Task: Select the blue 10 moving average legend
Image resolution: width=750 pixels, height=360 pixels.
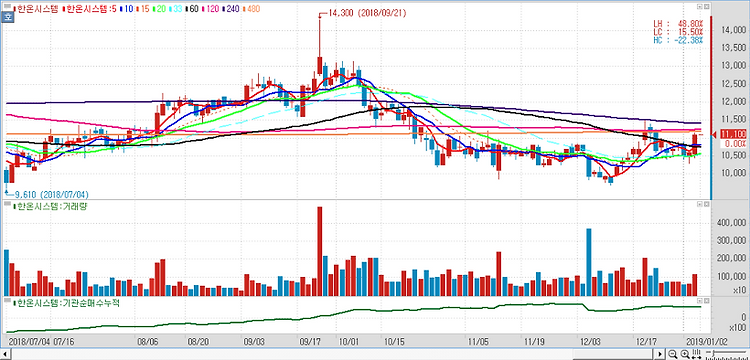Action: 126,9
